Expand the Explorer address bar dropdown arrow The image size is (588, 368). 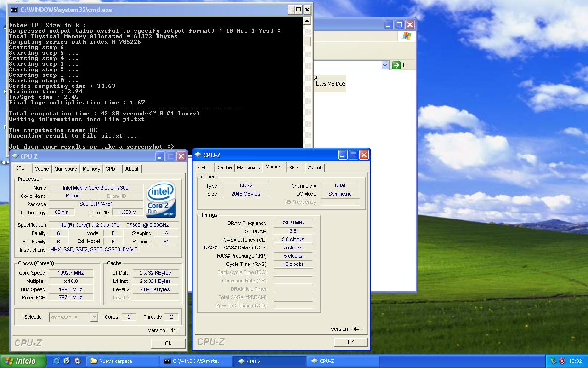coord(385,65)
